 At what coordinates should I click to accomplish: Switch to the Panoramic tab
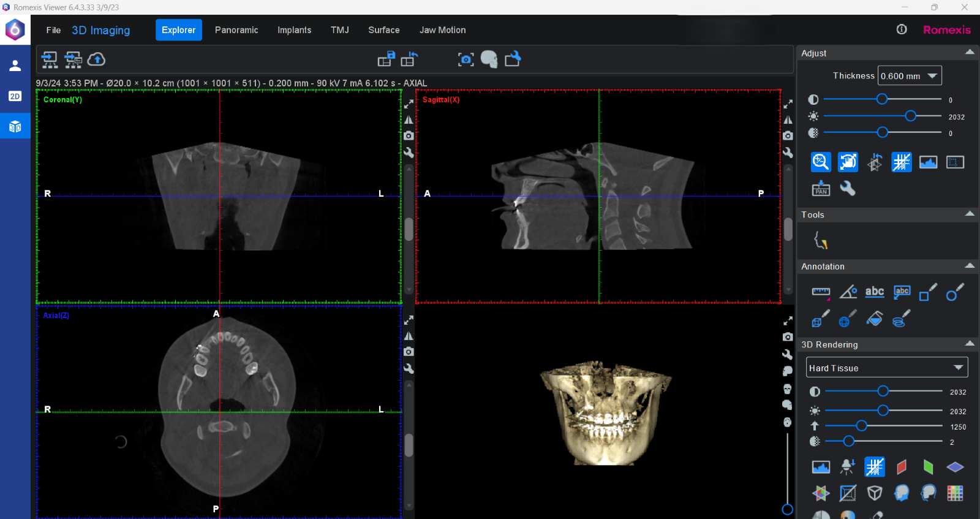coord(236,30)
